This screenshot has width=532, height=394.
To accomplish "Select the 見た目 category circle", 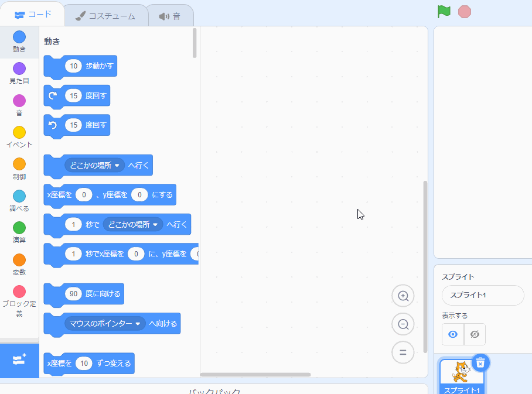I will click(x=19, y=68).
